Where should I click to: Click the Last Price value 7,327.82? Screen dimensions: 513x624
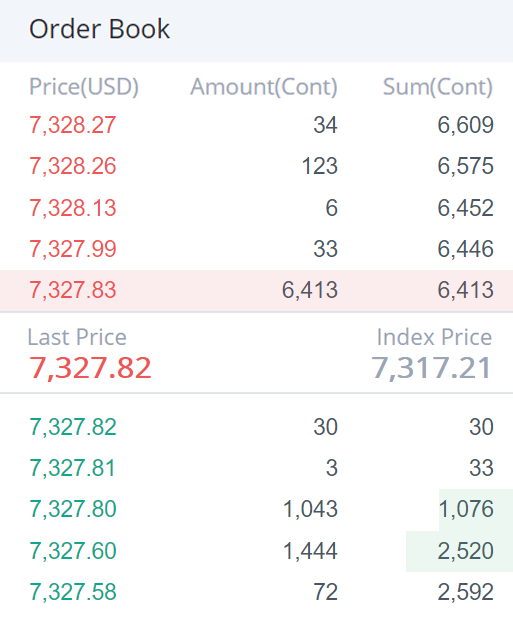pos(90,368)
